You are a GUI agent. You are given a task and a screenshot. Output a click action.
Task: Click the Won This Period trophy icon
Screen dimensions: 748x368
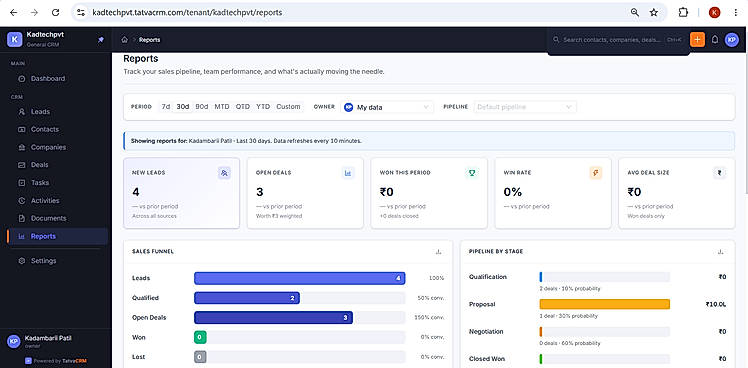click(x=472, y=173)
